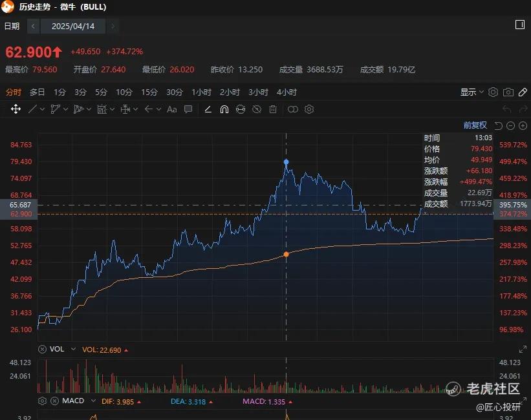Select the comment bubble annotation tool

188,109
